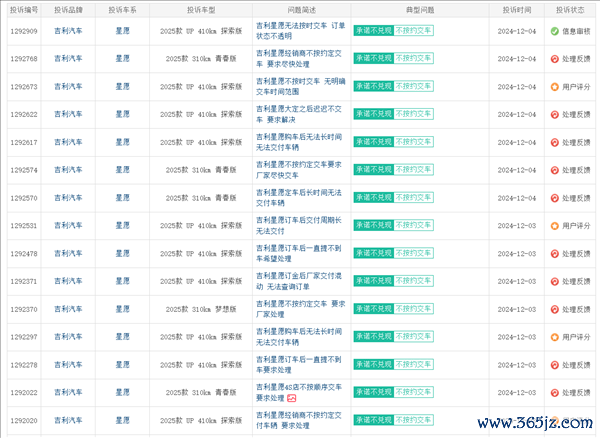Click the 承诺不兑现 tag in row 1292278

[x=373, y=365]
